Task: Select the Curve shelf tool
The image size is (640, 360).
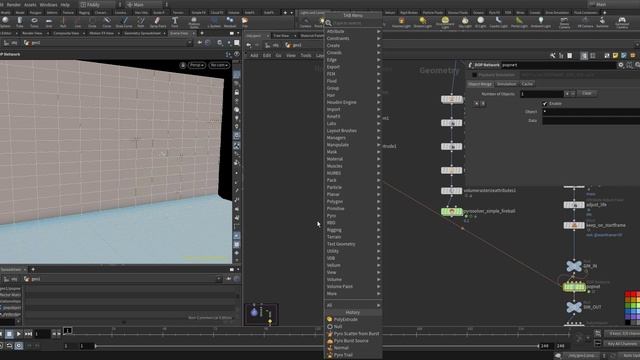Action: click(107, 22)
